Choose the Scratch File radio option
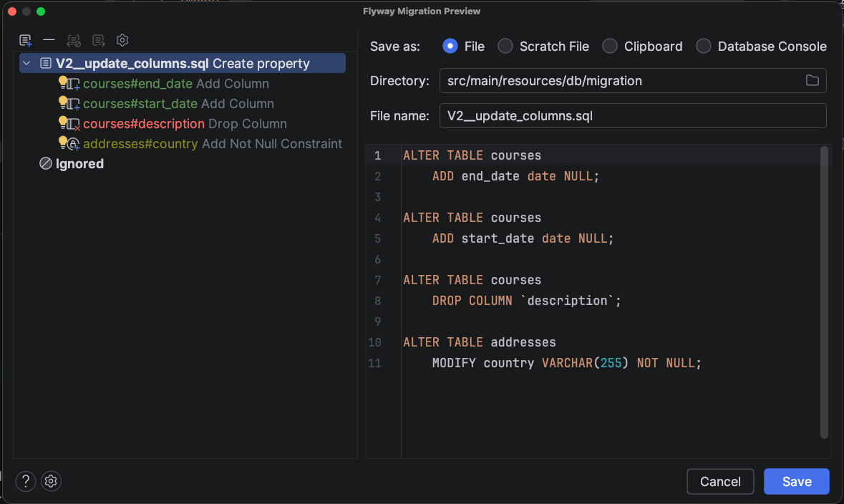The height and width of the screenshot is (504, 844). click(x=505, y=47)
